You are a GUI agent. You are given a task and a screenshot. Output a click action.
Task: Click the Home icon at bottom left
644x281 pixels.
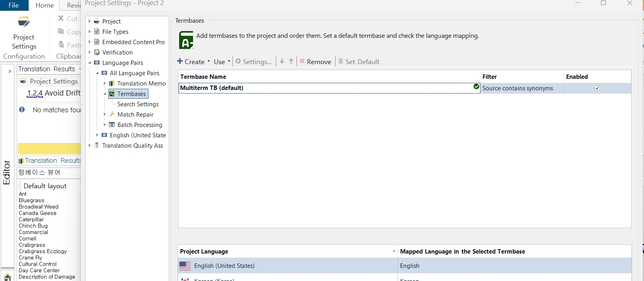pyautogui.click(x=7, y=277)
